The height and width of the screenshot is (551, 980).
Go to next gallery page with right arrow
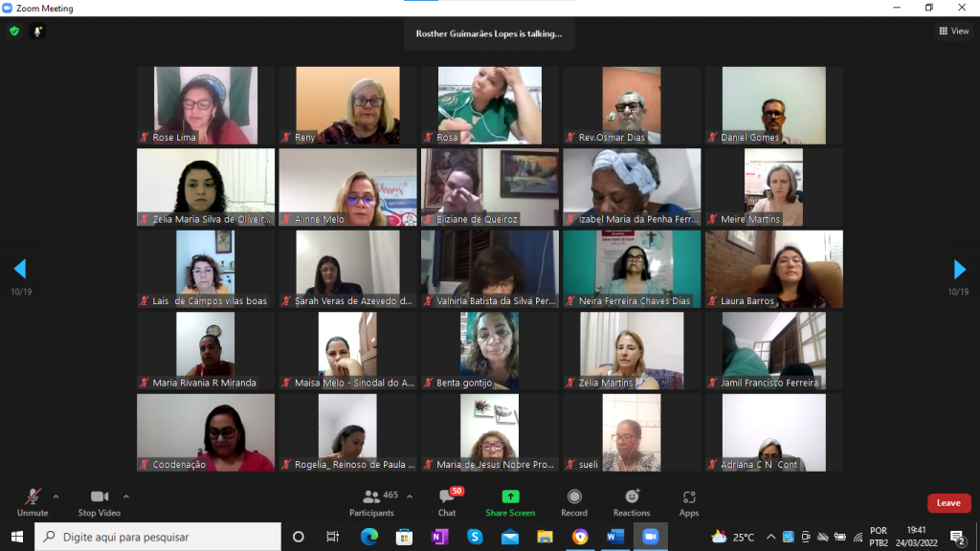pyautogui.click(x=959, y=269)
